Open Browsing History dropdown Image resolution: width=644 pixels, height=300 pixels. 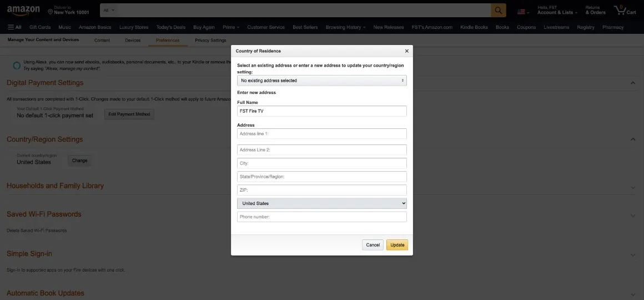[345, 27]
